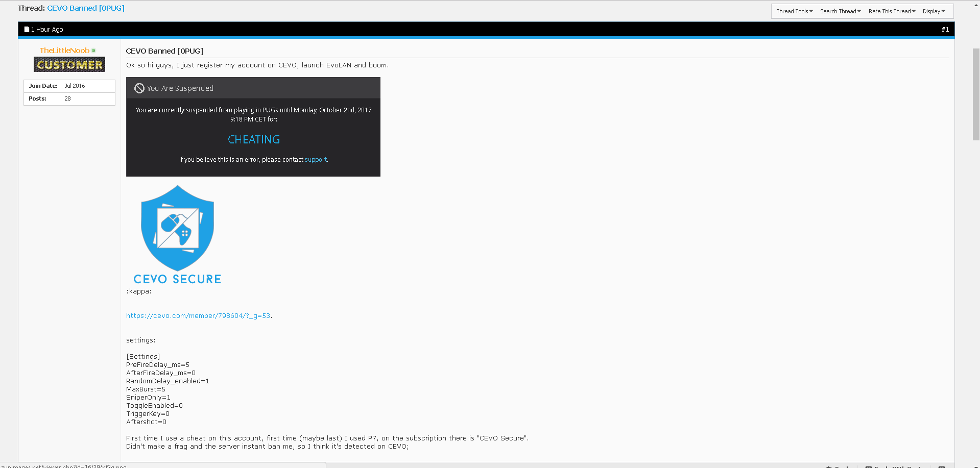Click the ':kappa:' text
Image resolution: width=980 pixels, height=468 pixels.
pos(139,291)
